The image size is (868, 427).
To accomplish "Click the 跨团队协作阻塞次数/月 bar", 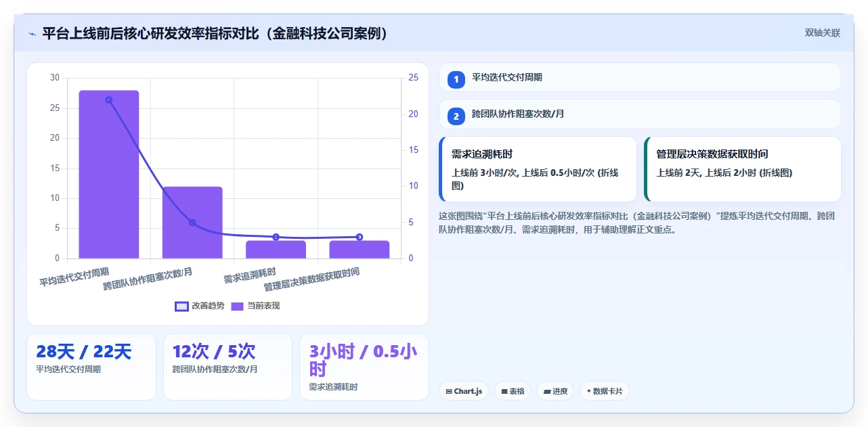I will [x=192, y=223].
